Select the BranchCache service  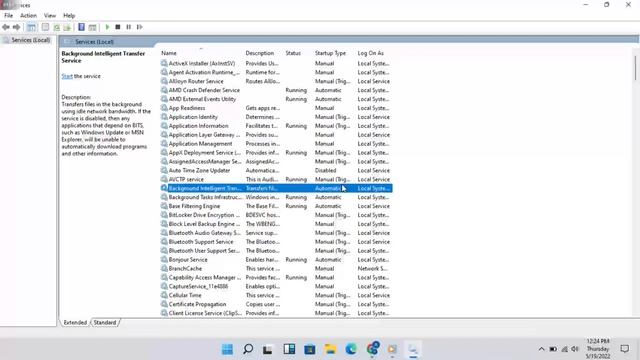pyautogui.click(x=276, y=269)
